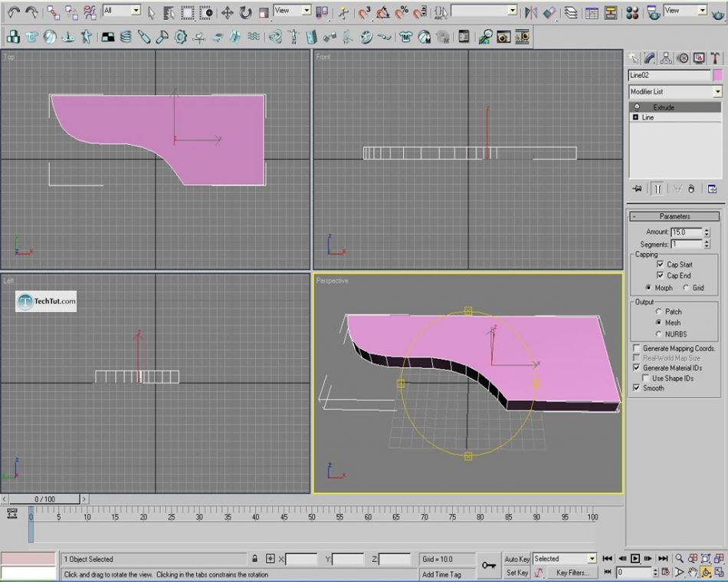Toggle the Angle Snap icon
Image resolution: width=728 pixels, height=582 pixels.
(x=382, y=12)
